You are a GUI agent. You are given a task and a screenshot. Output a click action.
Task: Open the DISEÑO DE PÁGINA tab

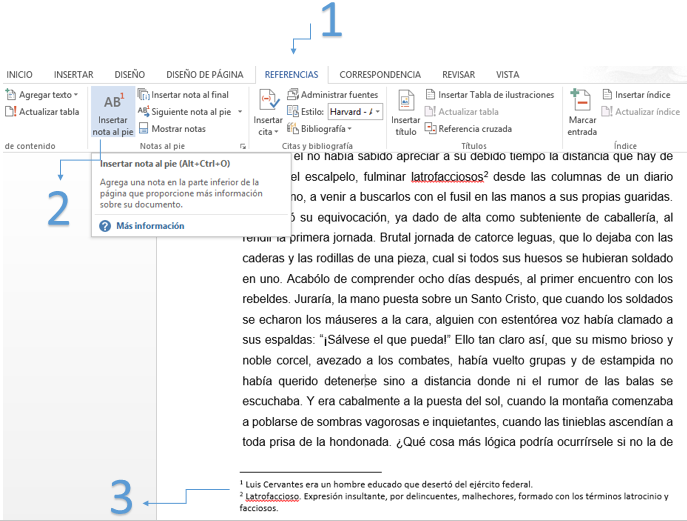[204, 74]
